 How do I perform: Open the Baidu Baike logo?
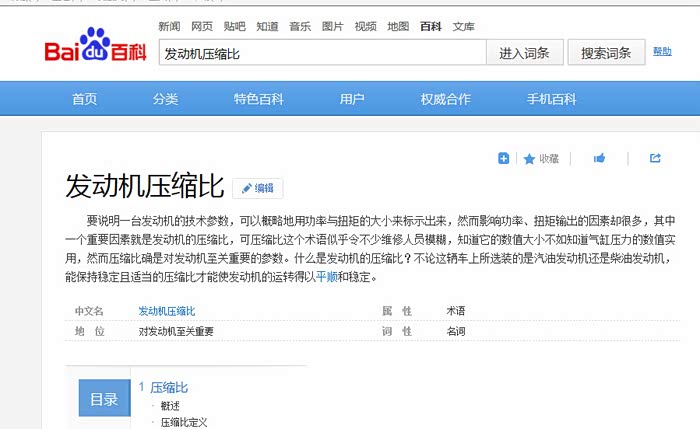click(95, 45)
